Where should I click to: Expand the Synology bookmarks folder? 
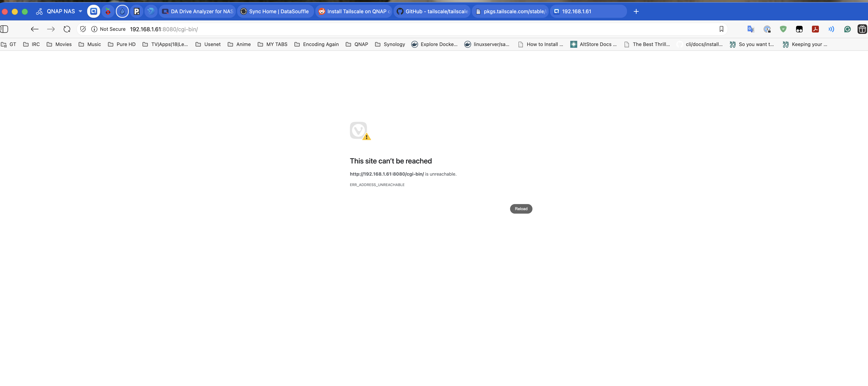pos(390,45)
